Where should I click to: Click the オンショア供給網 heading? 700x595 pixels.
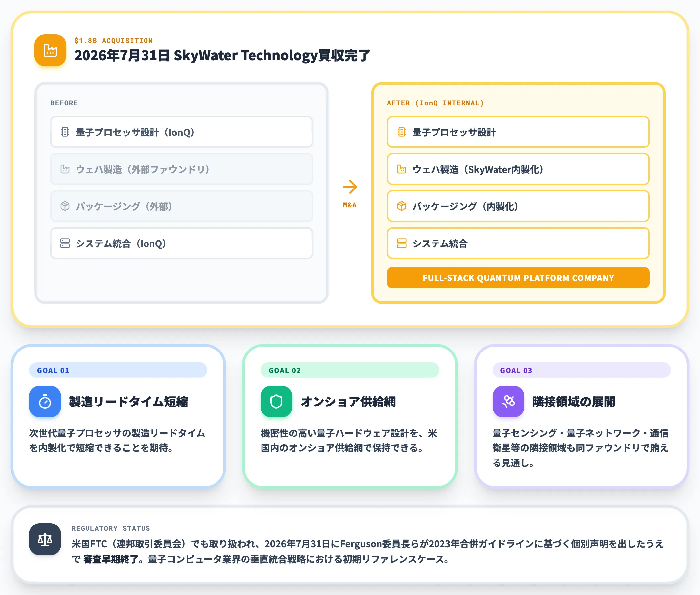[348, 402]
